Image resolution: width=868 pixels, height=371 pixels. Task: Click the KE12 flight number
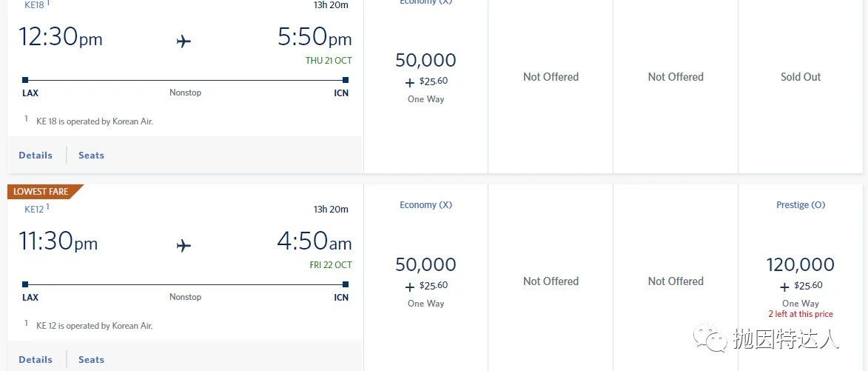coord(34,210)
